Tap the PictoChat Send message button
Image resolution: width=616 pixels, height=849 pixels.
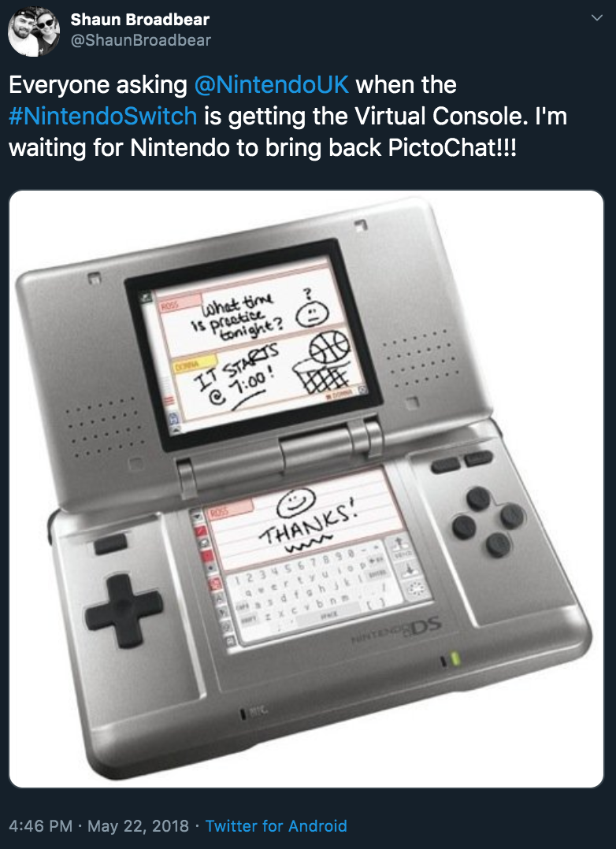pos(400,547)
